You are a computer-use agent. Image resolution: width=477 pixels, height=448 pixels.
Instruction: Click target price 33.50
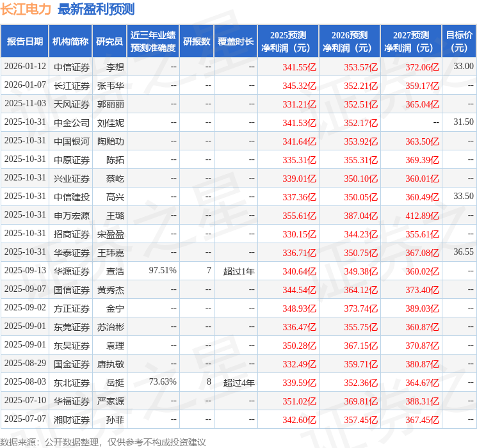pyautogui.click(x=464, y=196)
